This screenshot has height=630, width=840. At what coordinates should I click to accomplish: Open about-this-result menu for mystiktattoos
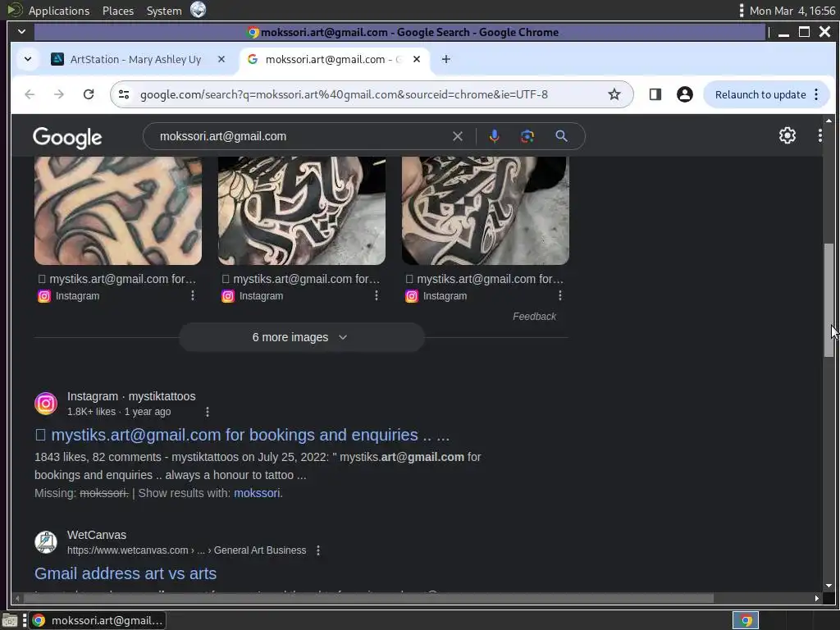coord(208,412)
